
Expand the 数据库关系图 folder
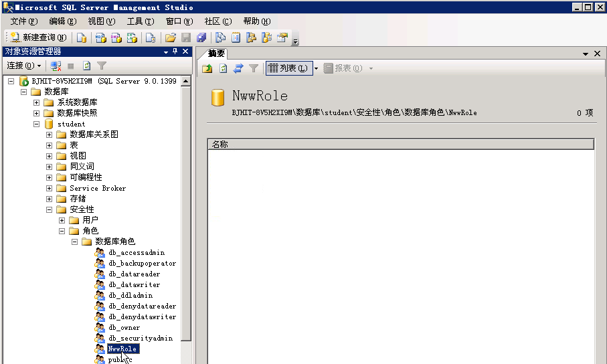49,134
